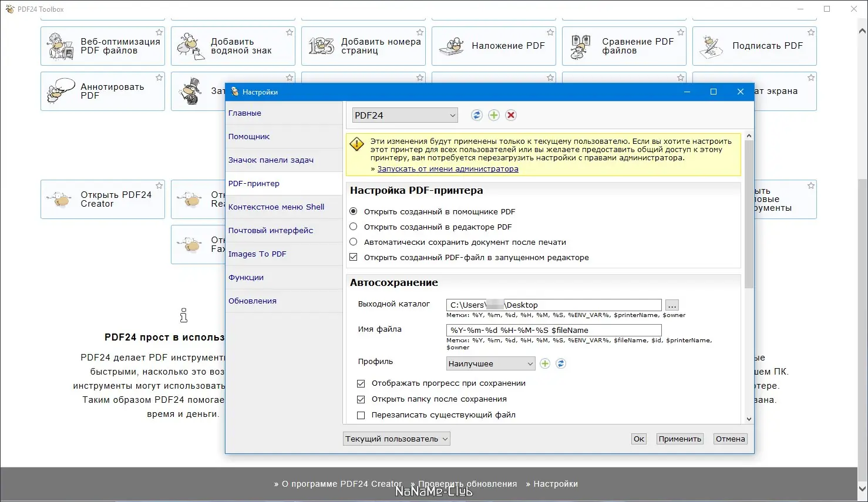Open the Добавить номера страниц tool

(364, 46)
